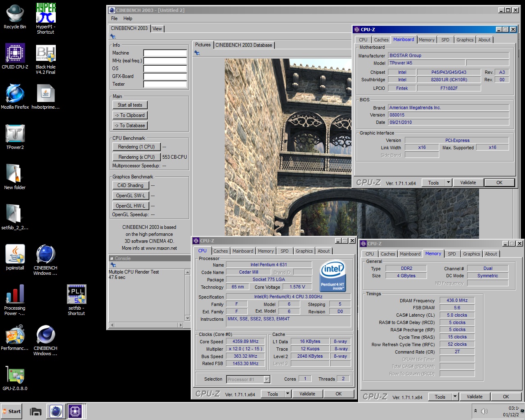Click OK in the CPU tab CPU-Z window
The width and height of the screenshot is (525, 420).
(338, 394)
